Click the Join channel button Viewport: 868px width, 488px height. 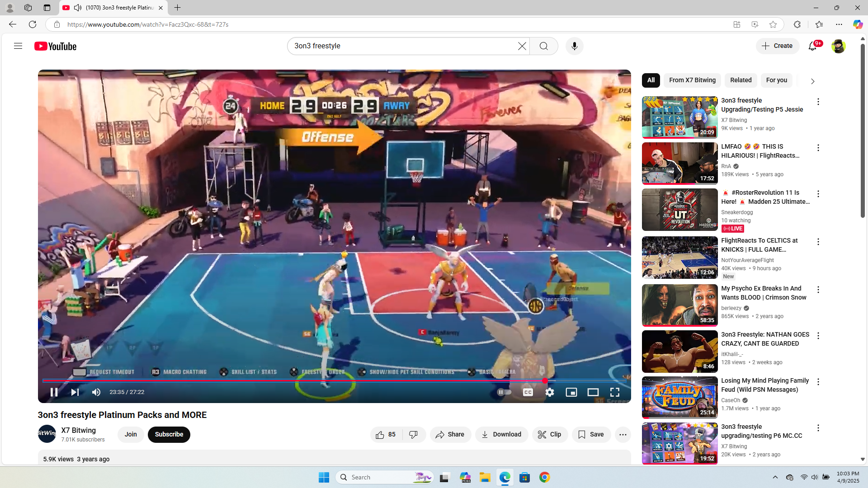(131, 435)
